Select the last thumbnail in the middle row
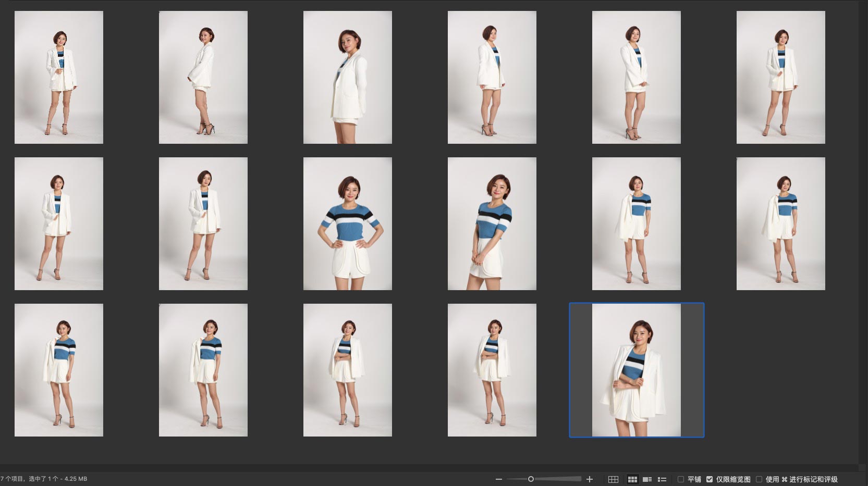This screenshot has height=486, width=868. [x=780, y=223]
